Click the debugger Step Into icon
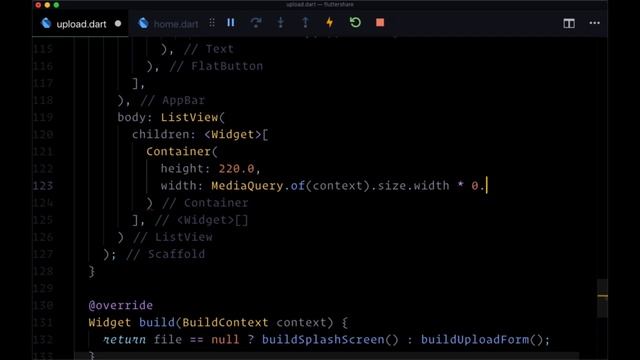 coord(280,23)
